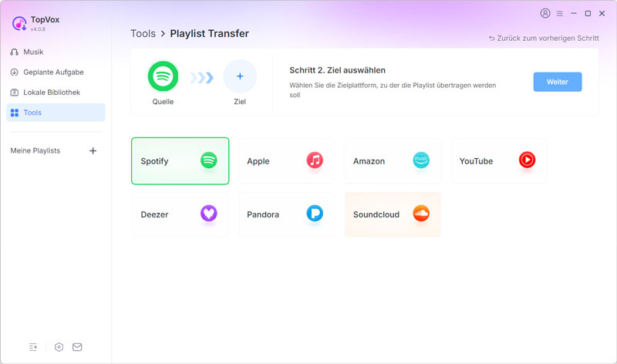Click the Tools grid icon
Viewport: 617px width, 364px height.
click(15, 113)
